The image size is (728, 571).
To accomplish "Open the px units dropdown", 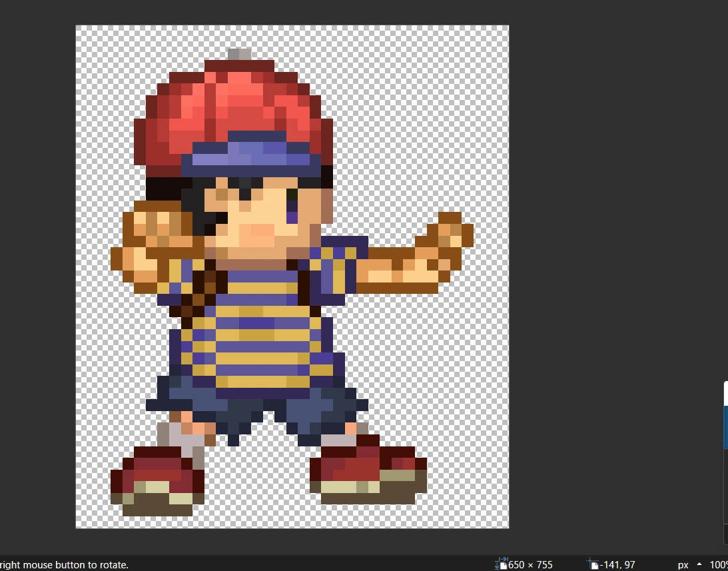I will click(x=689, y=565).
